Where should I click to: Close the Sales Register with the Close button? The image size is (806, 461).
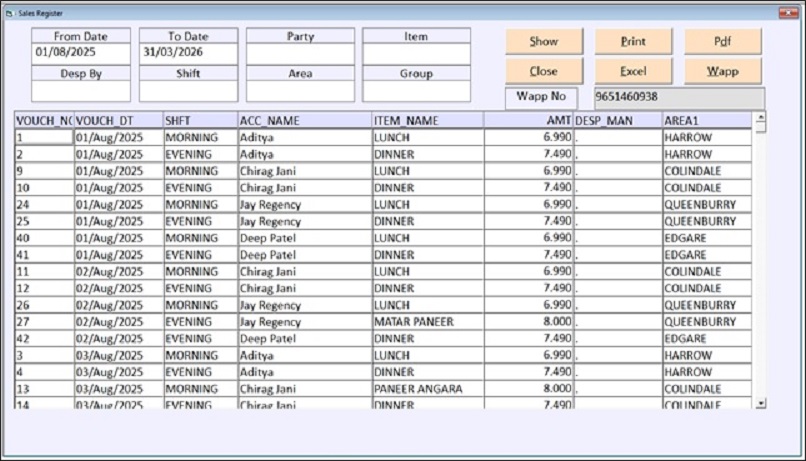tap(544, 71)
